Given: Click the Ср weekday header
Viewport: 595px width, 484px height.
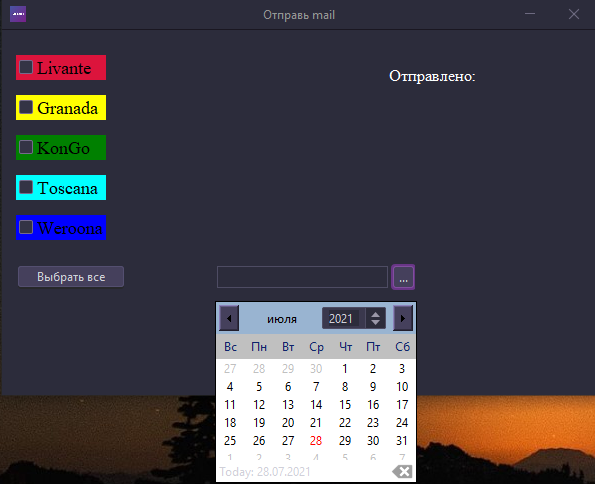Looking at the screenshot, I should click(x=316, y=347).
